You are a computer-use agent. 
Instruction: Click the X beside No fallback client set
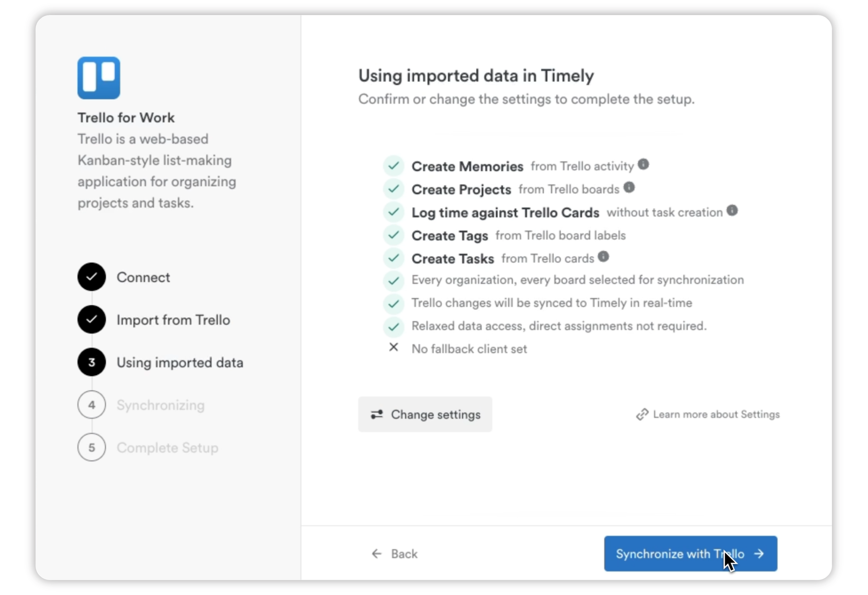394,348
